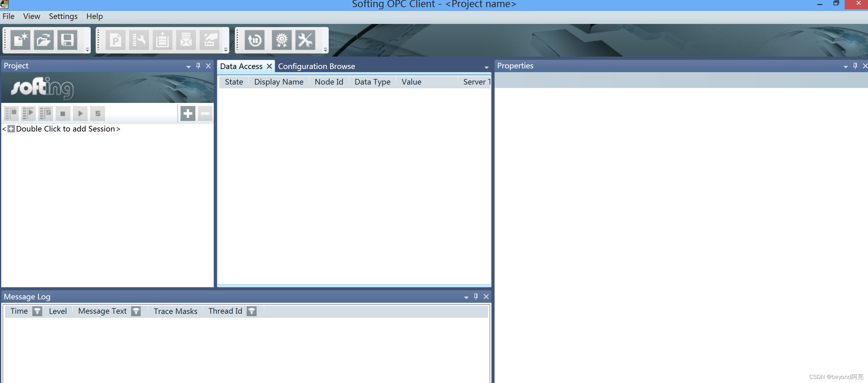Open the Message Log options dropdown
Viewport: 868px width, 383px height.
coord(466,298)
